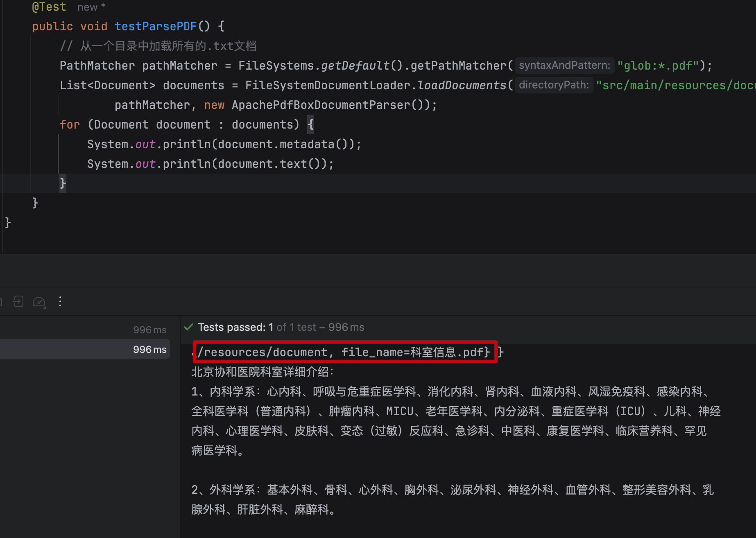Screen dimensions: 756x538
Task: Click the output line starting 全科医学科
Action: click(456, 411)
